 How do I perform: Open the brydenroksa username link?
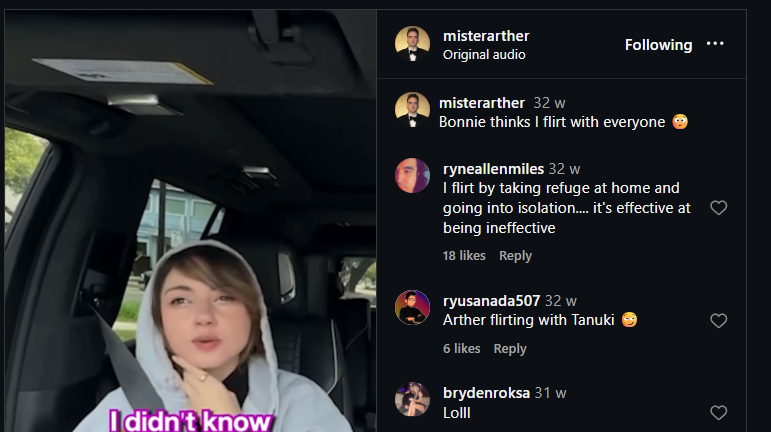pos(486,393)
